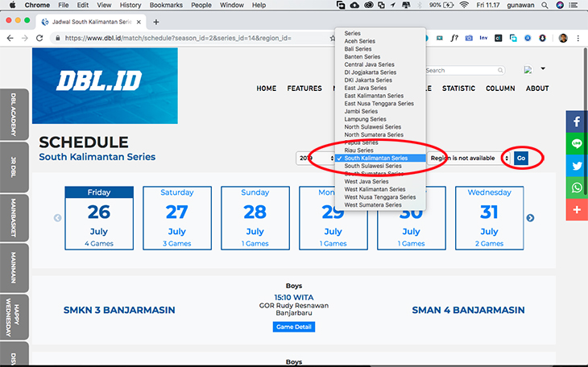Open HOME navigation link

tap(267, 89)
